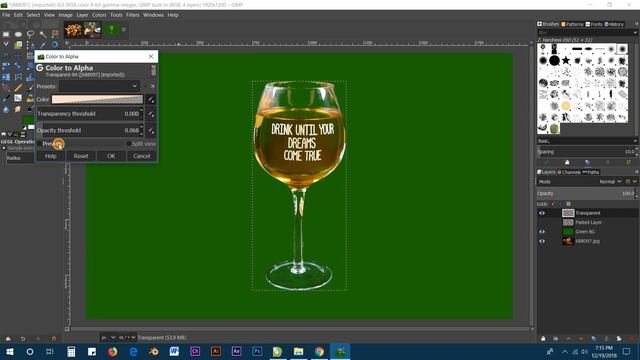
Task: Toggle lock pixels in Layers panel
Action: (x=553, y=204)
